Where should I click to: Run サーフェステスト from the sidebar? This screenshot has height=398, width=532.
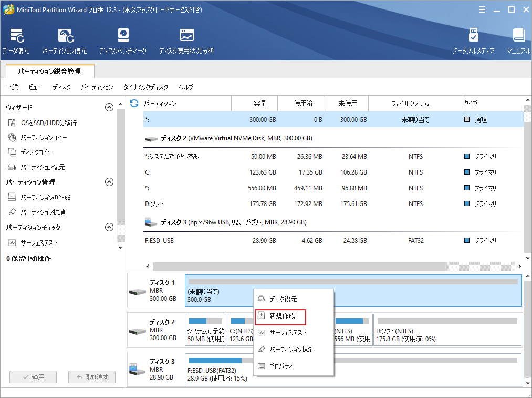click(x=33, y=243)
